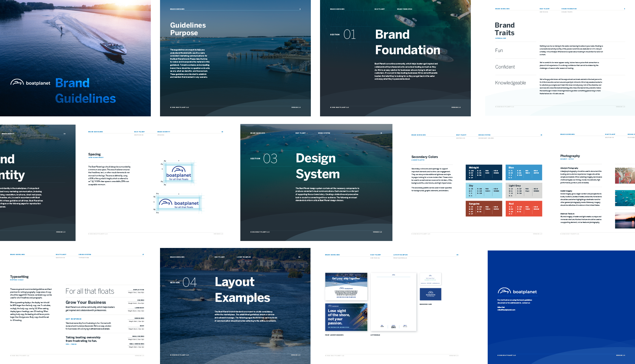This screenshot has width=635, height=364.
Task: Pick the Sky color swatch
Action: click(484, 191)
